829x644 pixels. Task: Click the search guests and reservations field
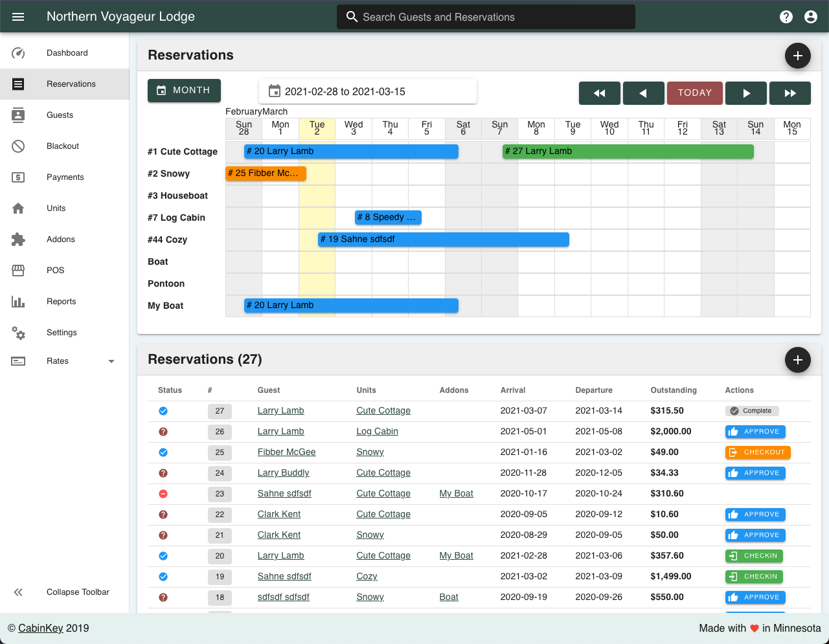[x=486, y=17]
